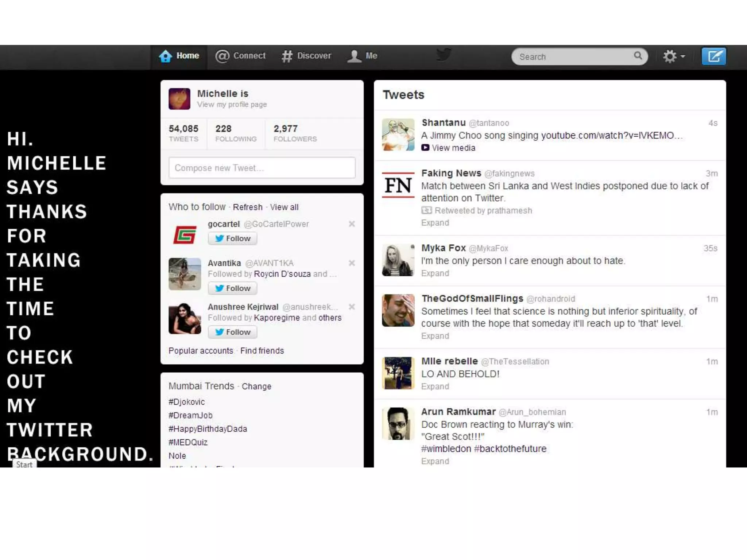This screenshot has height=560, width=747.
Task: Open the Discover hashtag tab
Action: click(306, 56)
